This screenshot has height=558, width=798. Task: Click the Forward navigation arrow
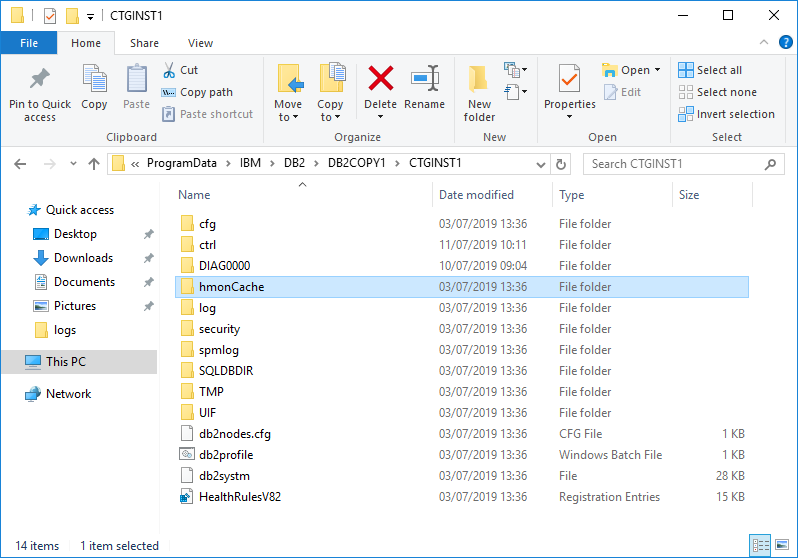pos(49,164)
